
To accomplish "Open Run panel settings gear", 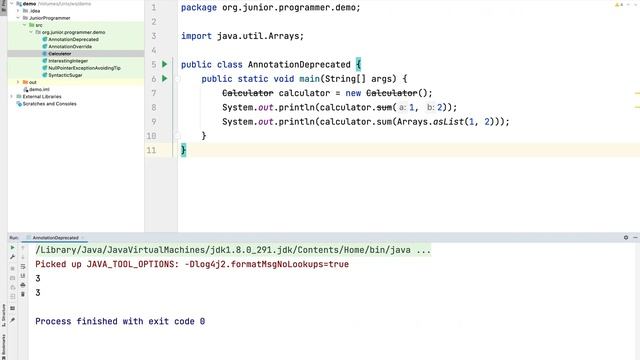I will (626, 237).
